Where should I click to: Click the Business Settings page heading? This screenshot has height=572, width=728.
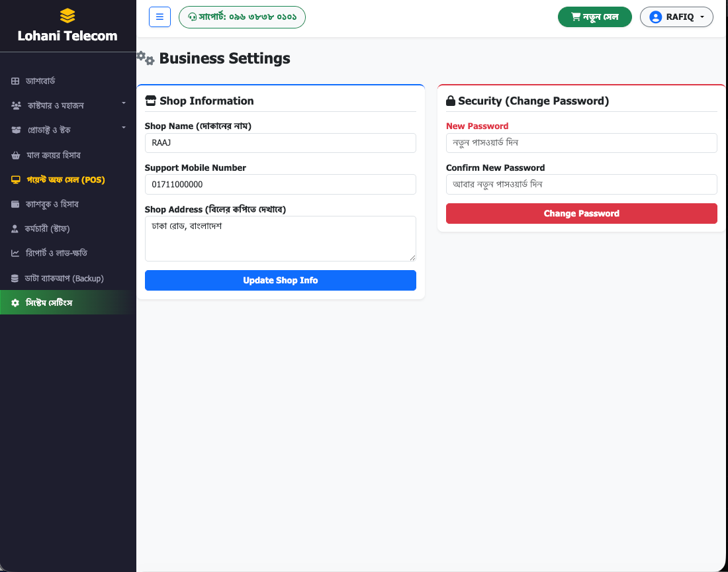(225, 58)
